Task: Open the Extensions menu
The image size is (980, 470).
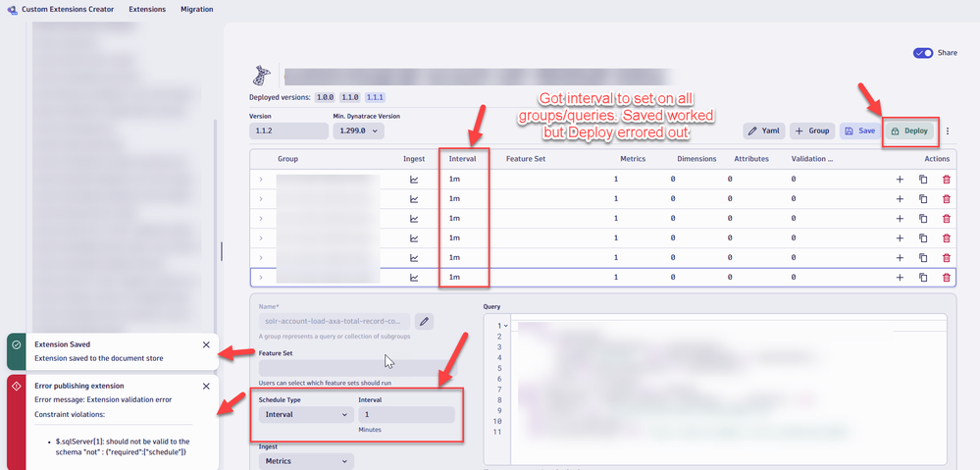Action: tap(147, 9)
